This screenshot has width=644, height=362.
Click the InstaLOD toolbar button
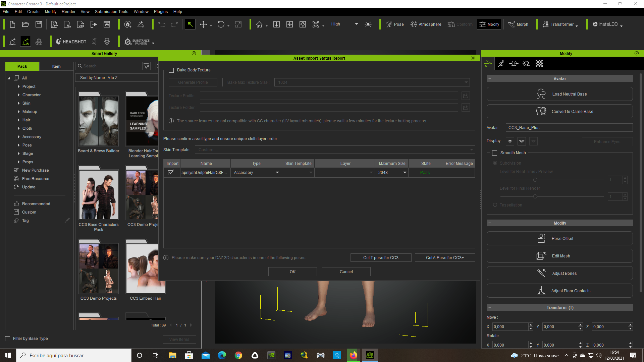click(x=605, y=24)
